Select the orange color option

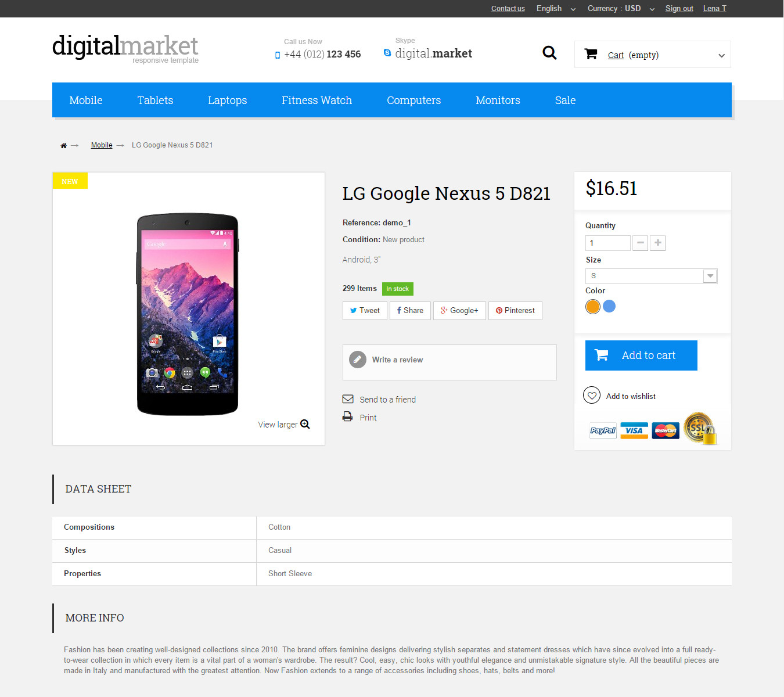pyautogui.click(x=592, y=307)
